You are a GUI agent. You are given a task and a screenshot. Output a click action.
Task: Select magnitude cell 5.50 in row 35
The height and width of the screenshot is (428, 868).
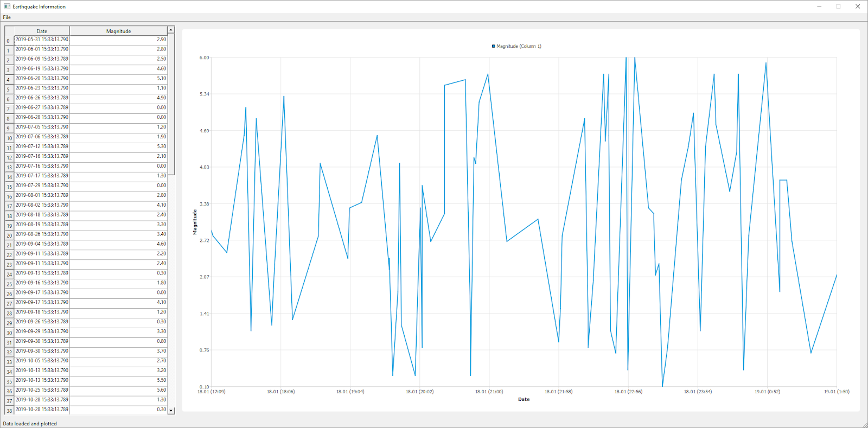(118, 380)
